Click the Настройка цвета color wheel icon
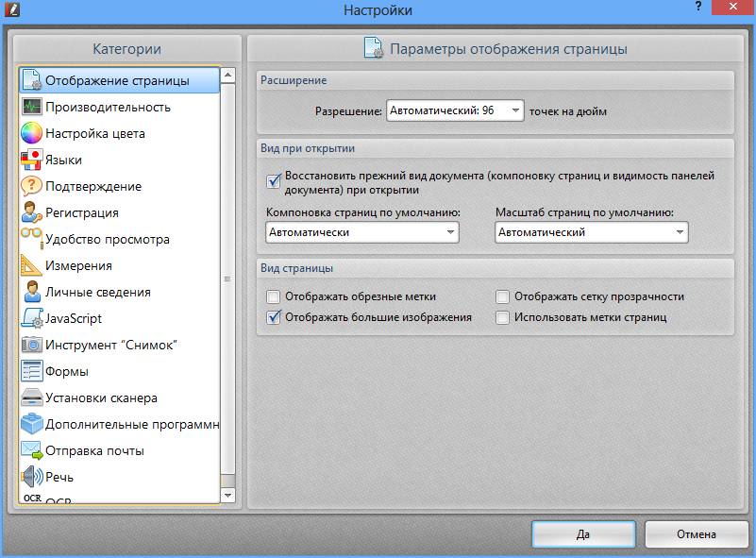756x558 pixels. [x=32, y=133]
